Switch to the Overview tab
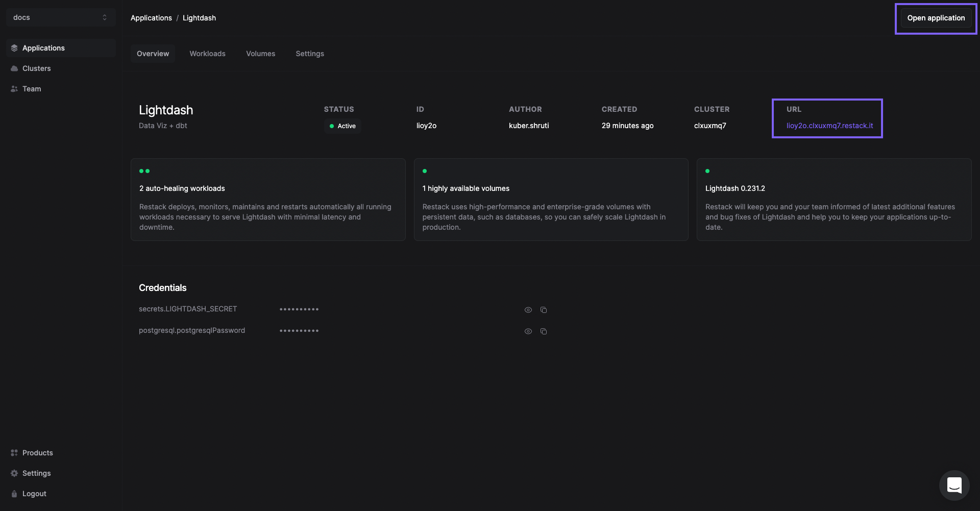980x511 pixels. (153, 54)
